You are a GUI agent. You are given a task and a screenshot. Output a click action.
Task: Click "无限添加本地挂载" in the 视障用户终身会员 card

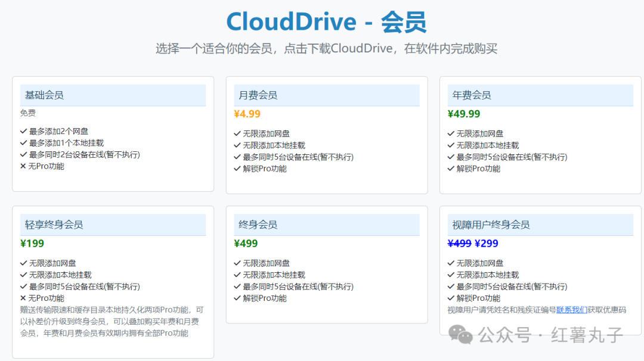coord(488,275)
